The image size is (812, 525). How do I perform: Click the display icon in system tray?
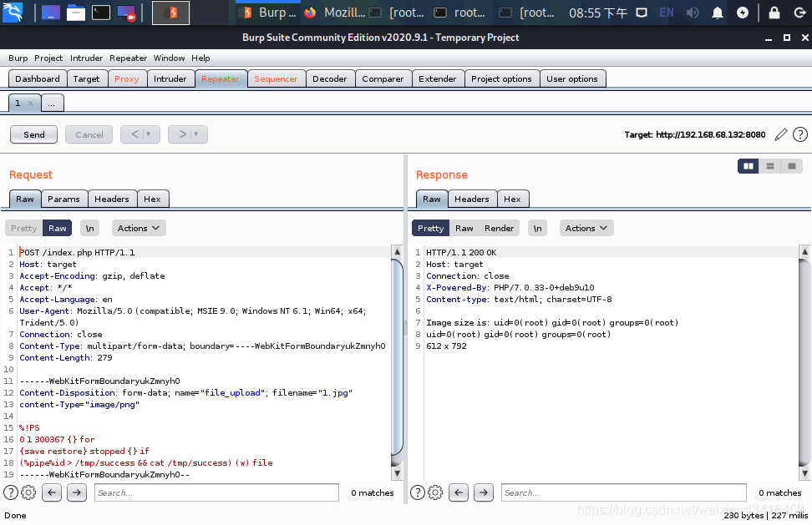[642, 13]
